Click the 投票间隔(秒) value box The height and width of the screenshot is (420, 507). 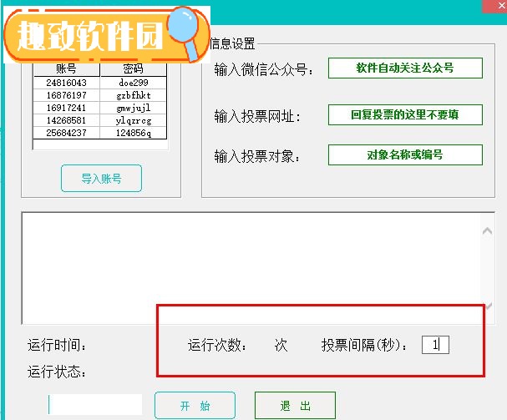click(434, 344)
